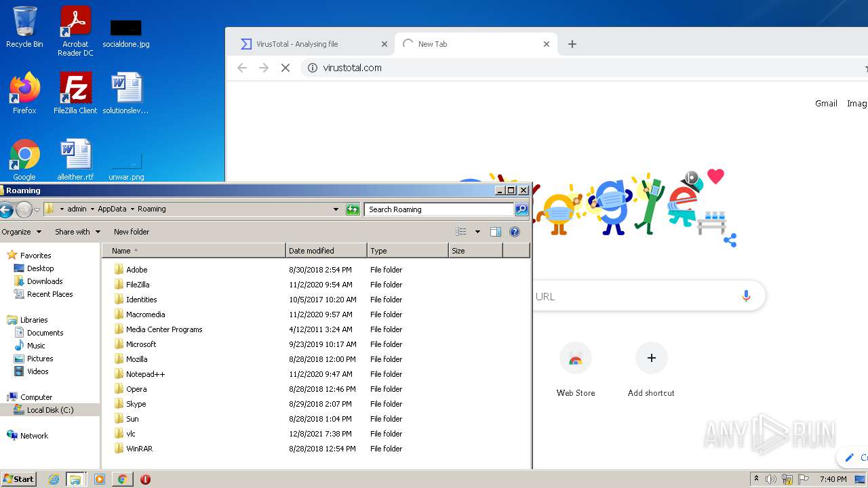Select Local Disk (C:) in sidebar
This screenshot has height=488, width=868.
pos(50,410)
